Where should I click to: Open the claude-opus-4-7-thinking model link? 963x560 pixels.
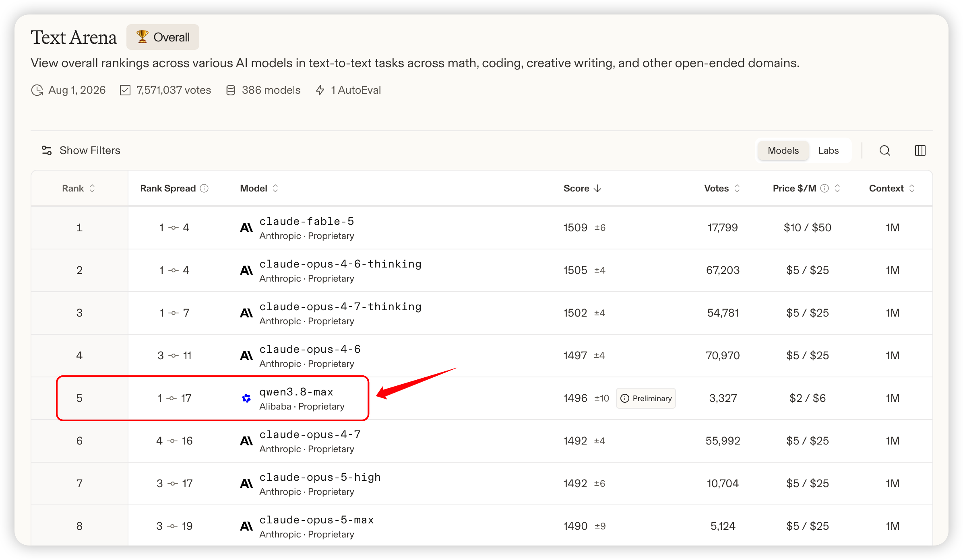(x=340, y=307)
